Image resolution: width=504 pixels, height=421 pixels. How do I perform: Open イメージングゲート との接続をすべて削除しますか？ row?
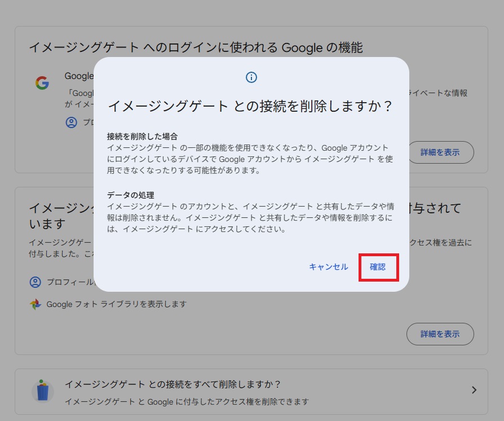pyautogui.click(x=251, y=392)
